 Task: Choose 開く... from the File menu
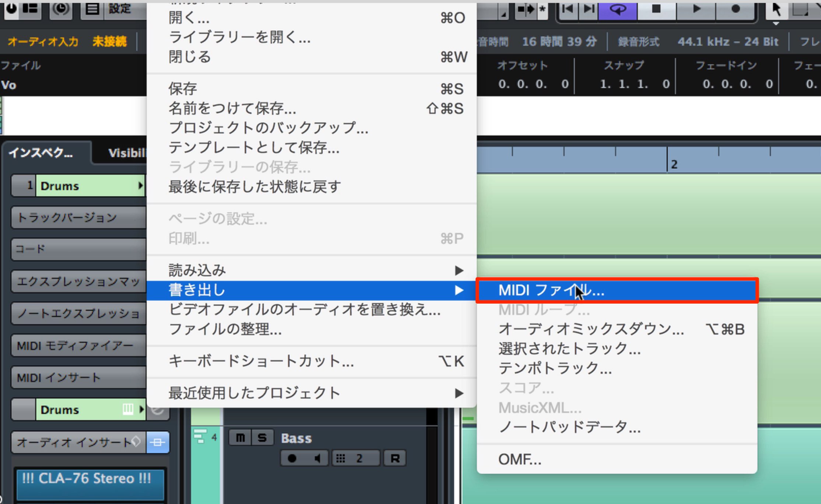click(x=312, y=17)
